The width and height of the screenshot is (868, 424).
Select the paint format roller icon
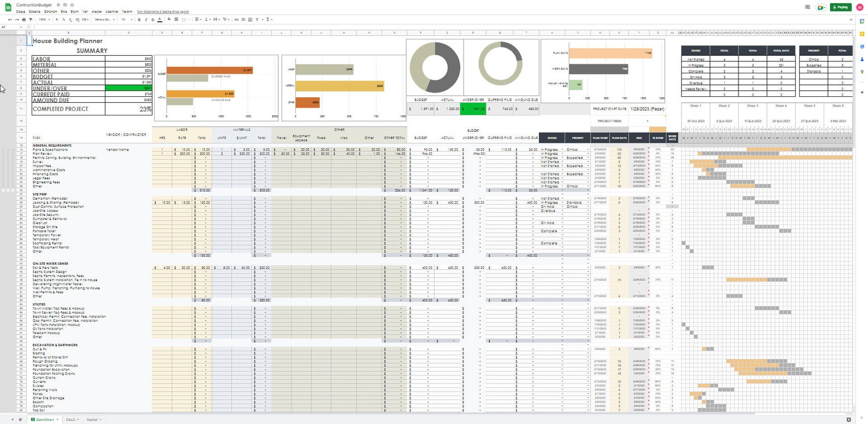click(x=30, y=20)
